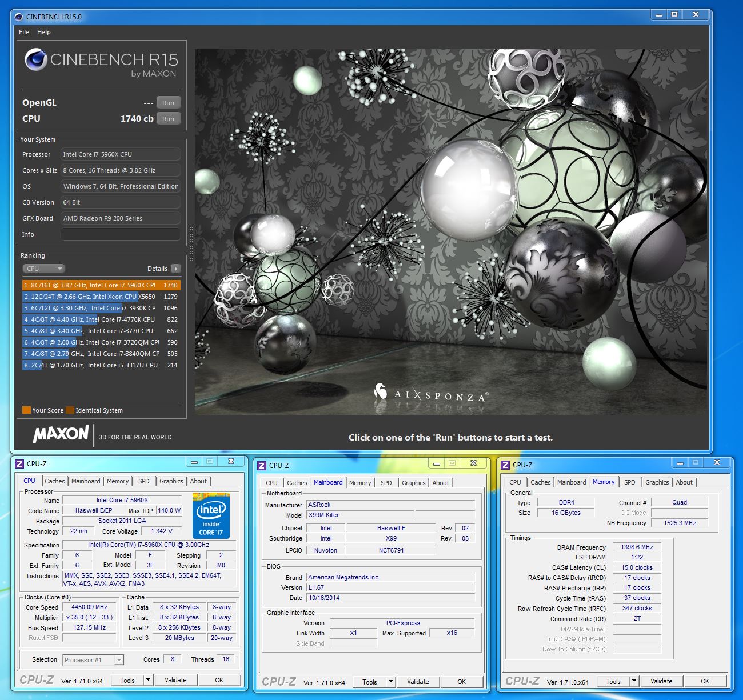The height and width of the screenshot is (700, 743).
Task: Click DRAM Frequency value 1398.6 MHz
Action: pos(637,547)
